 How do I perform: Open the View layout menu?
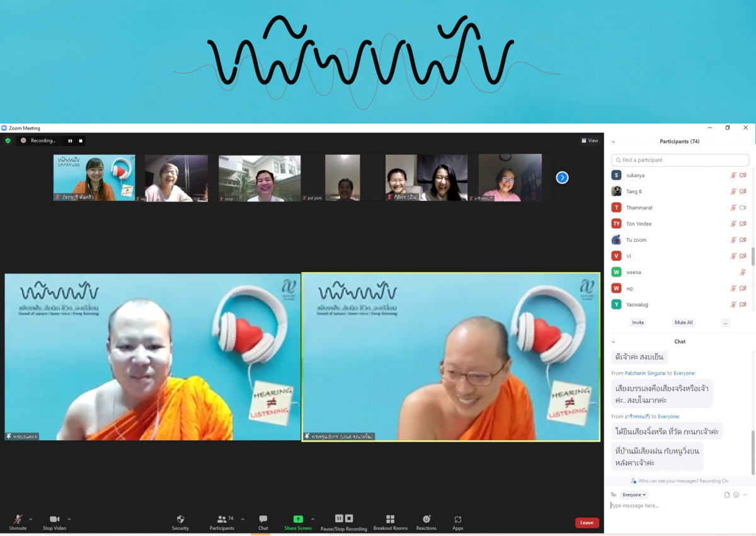pyautogui.click(x=590, y=140)
